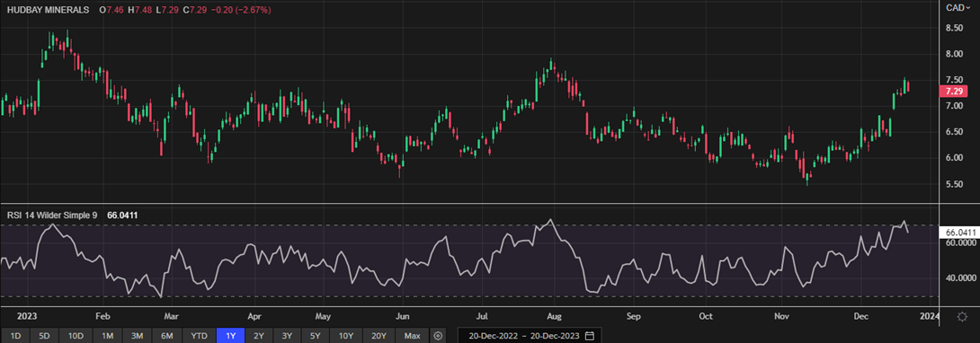Click the RSI value 66.0411 in legend
This screenshot has height=343, width=980.
pyautogui.click(x=122, y=215)
